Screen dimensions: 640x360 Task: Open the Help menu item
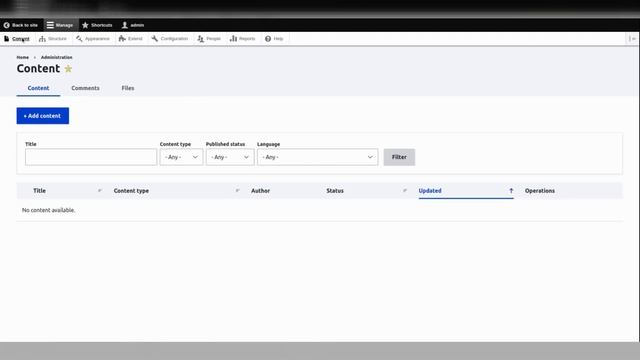click(x=274, y=39)
